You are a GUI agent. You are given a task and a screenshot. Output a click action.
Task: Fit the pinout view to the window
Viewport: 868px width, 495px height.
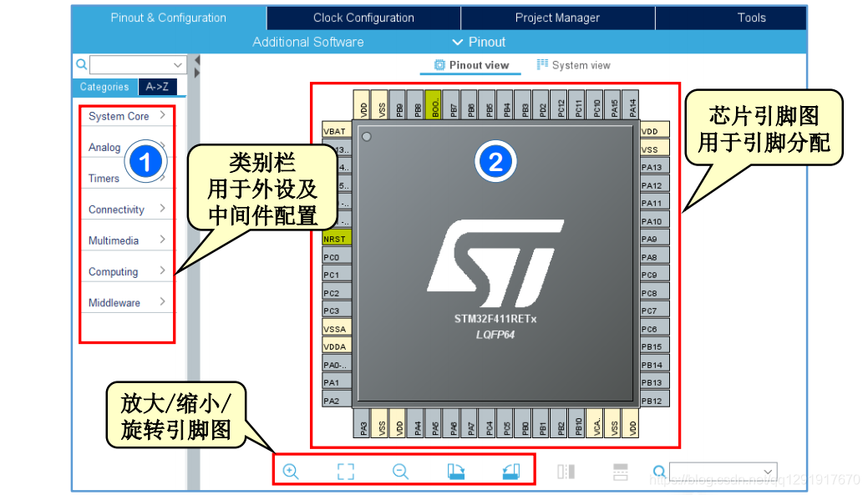click(x=345, y=472)
